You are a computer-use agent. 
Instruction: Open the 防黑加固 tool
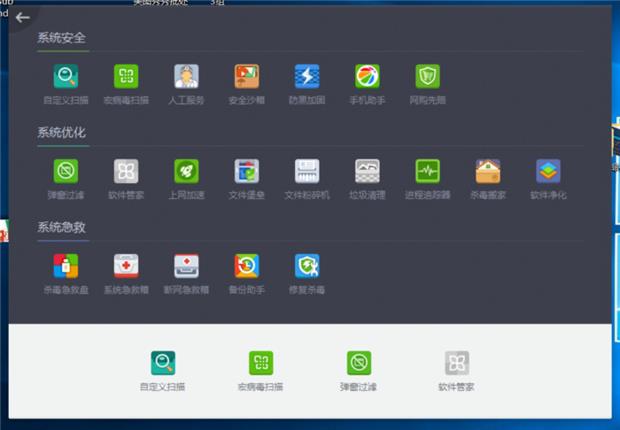[307, 77]
